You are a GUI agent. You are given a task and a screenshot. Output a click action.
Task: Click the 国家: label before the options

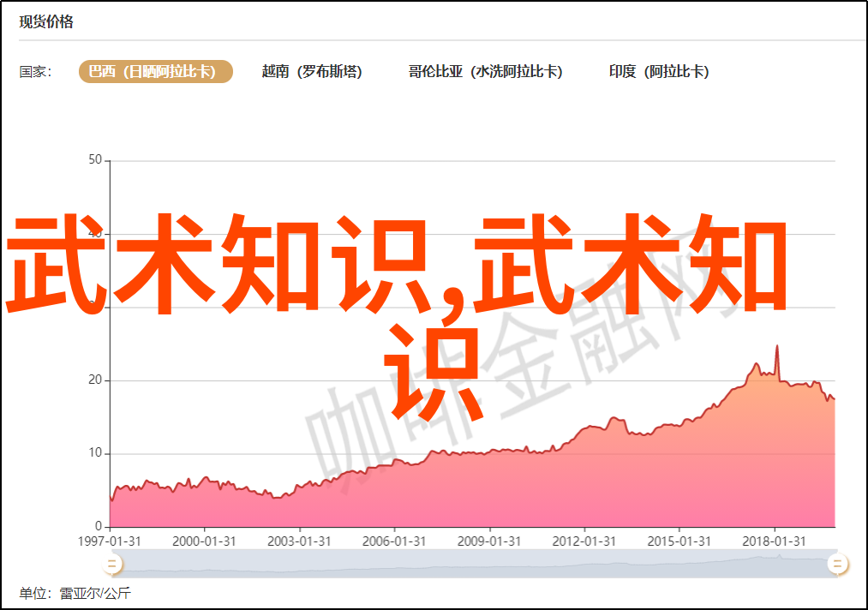(x=36, y=72)
